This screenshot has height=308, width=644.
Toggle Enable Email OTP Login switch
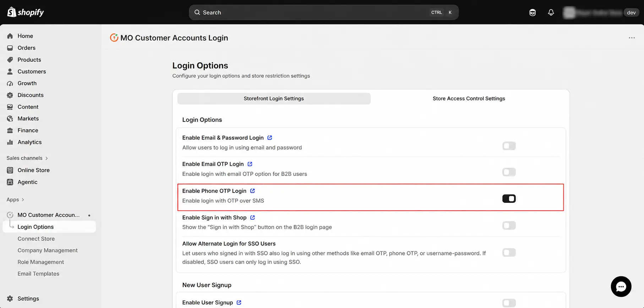pos(509,172)
